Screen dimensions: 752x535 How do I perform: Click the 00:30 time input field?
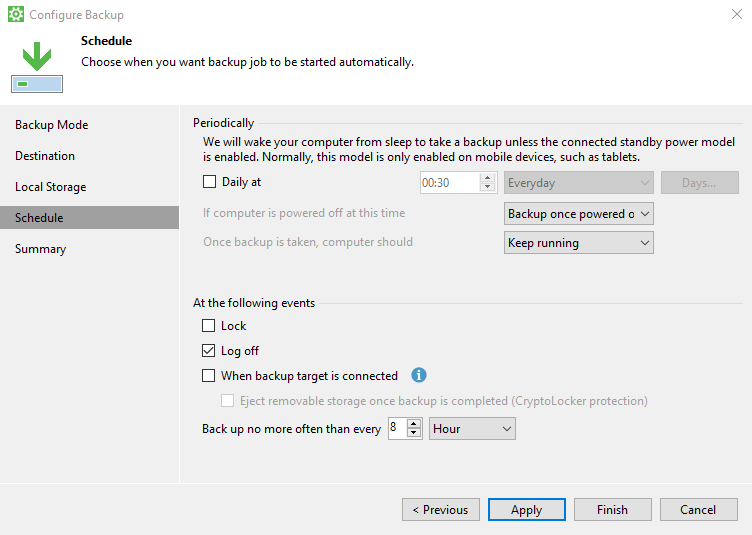[x=449, y=183]
